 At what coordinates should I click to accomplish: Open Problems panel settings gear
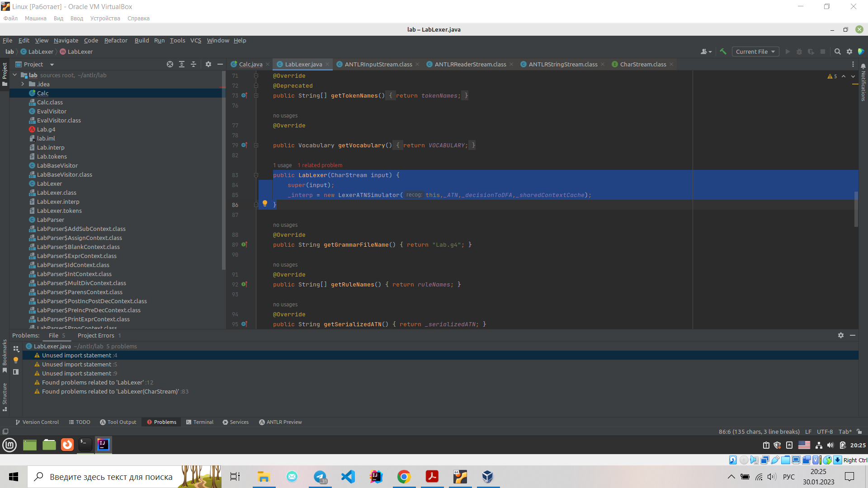click(841, 335)
